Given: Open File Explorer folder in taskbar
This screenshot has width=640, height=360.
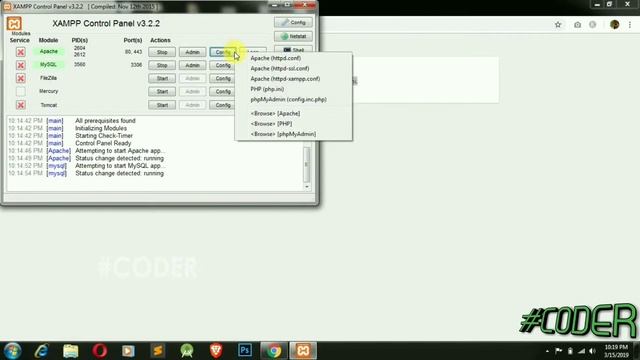Looking at the screenshot, I should (71, 351).
